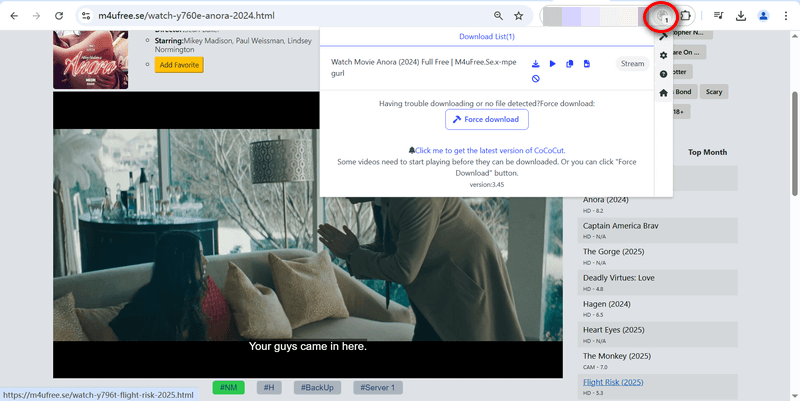Select the #BackUp server
Viewport: 800px width, 401px height.
(x=317, y=388)
